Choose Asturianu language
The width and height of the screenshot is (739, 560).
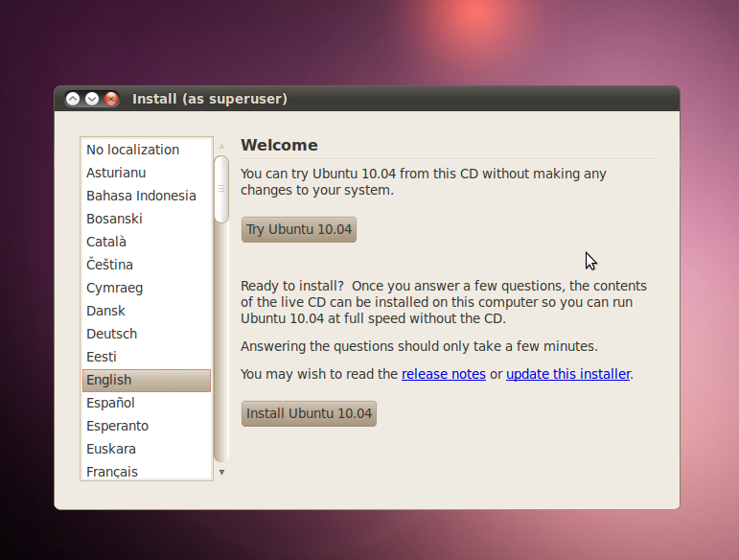[147, 173]
